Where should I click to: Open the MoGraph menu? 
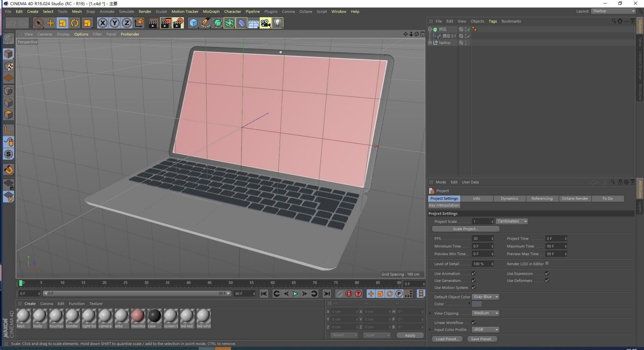(x=211, y=11)
